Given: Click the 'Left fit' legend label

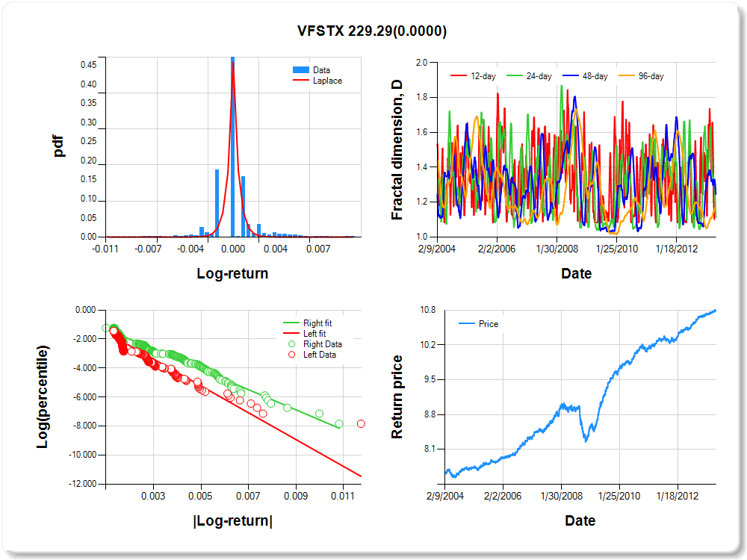Looking at the screenshot, I should 315,334.
